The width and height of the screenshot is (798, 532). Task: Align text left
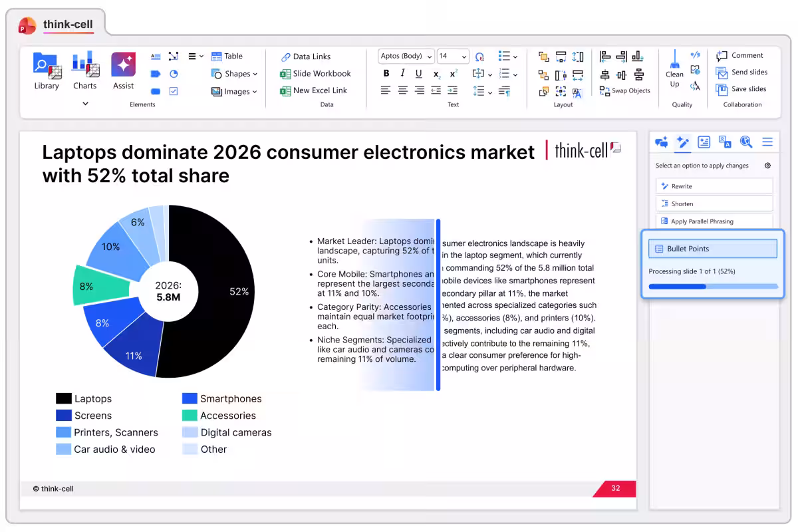(x=386, y=90)
